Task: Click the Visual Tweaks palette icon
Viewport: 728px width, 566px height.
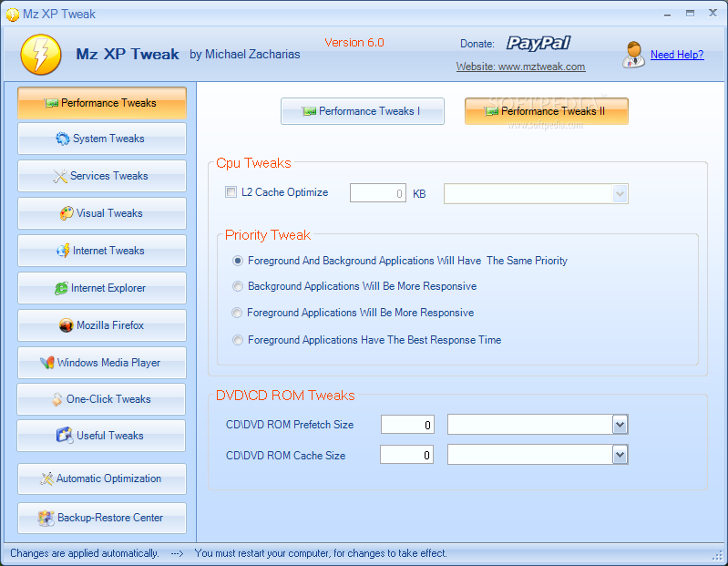Action: tap(67, 213)
